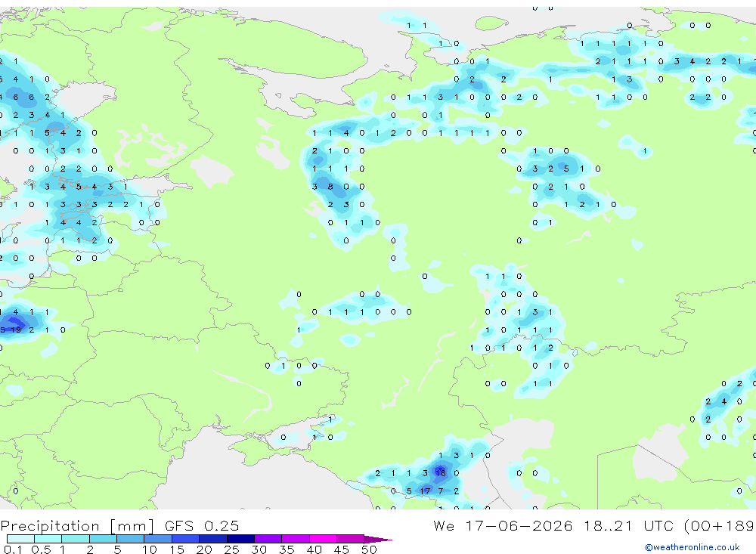Click the 20–25 mm legend color box
Viewport: 756px width, 554px height.
pos(213,539)
